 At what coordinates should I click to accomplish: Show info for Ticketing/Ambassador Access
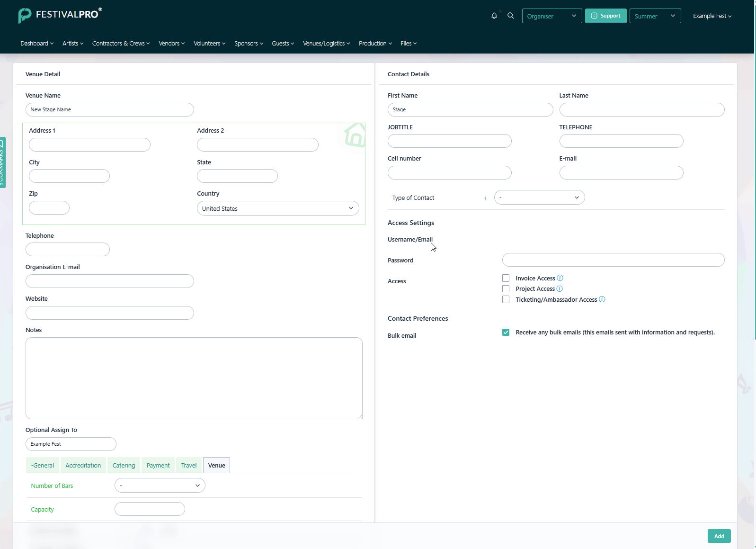(602, 299)
